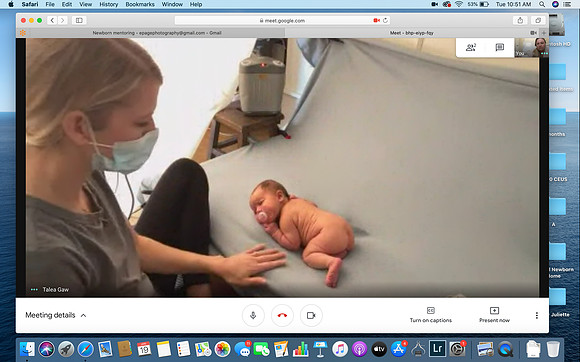The height and width of the screenshot is (362, 580).
Task: Open the Trash
Action: [553, 349]
